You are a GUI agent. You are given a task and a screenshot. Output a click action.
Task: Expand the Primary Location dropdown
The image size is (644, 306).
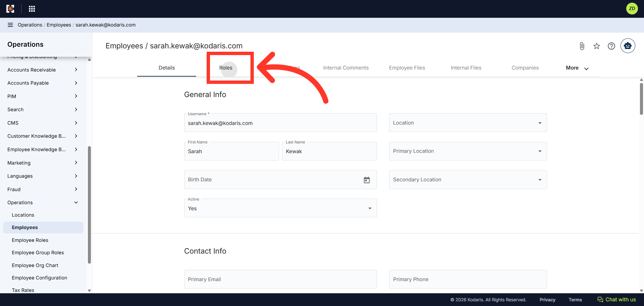[468, 151]
